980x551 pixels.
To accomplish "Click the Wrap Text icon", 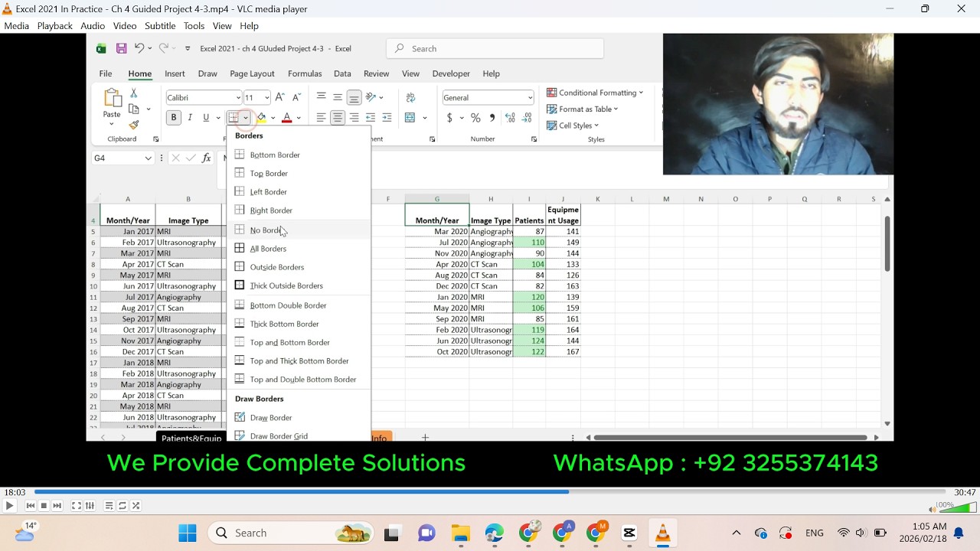I will click(x=410, y=97).
